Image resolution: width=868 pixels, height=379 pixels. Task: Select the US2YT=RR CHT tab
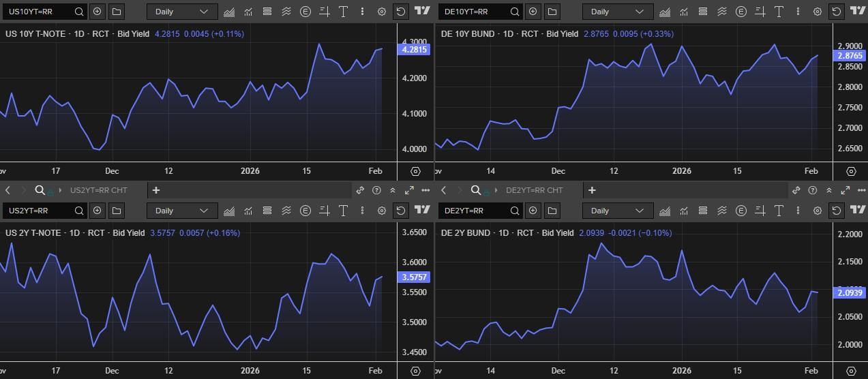click(98, 190)
